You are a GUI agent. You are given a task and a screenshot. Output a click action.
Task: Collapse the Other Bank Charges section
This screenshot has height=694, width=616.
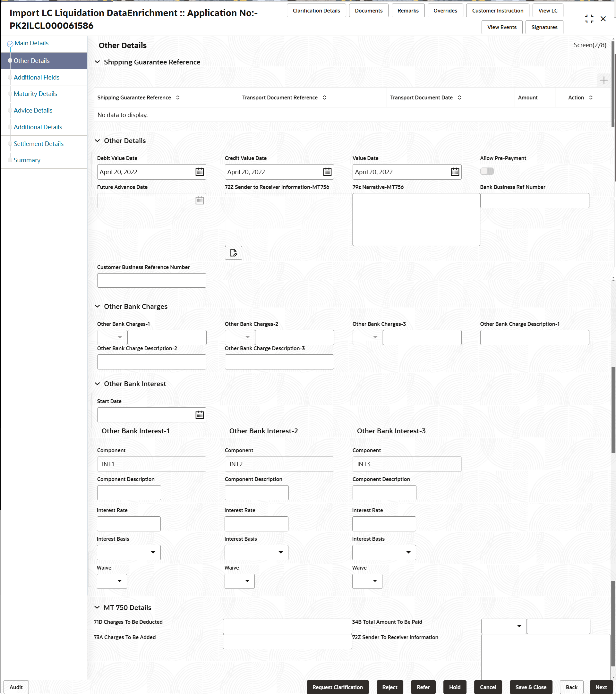coord(98,306)
